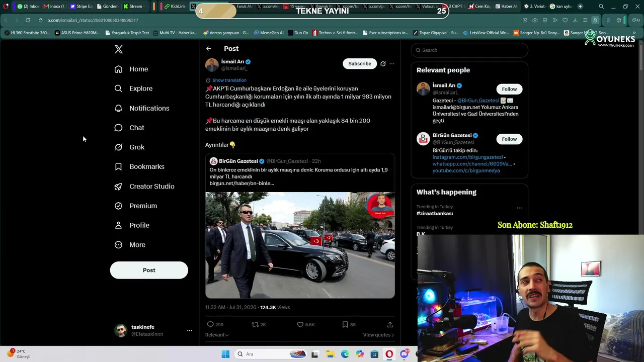
Task: Share the post via share icon
Action: (390, 325)
